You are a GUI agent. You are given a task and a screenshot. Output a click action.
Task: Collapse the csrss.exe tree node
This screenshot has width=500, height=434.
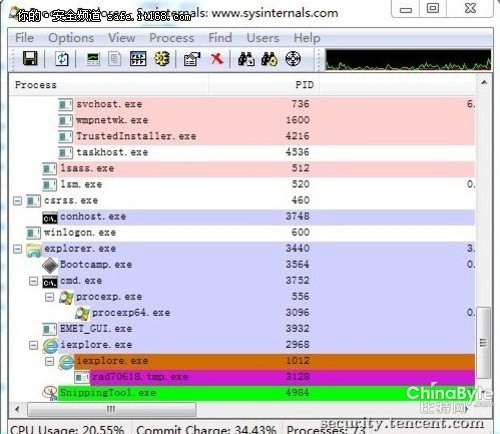(x=17, y=201)
